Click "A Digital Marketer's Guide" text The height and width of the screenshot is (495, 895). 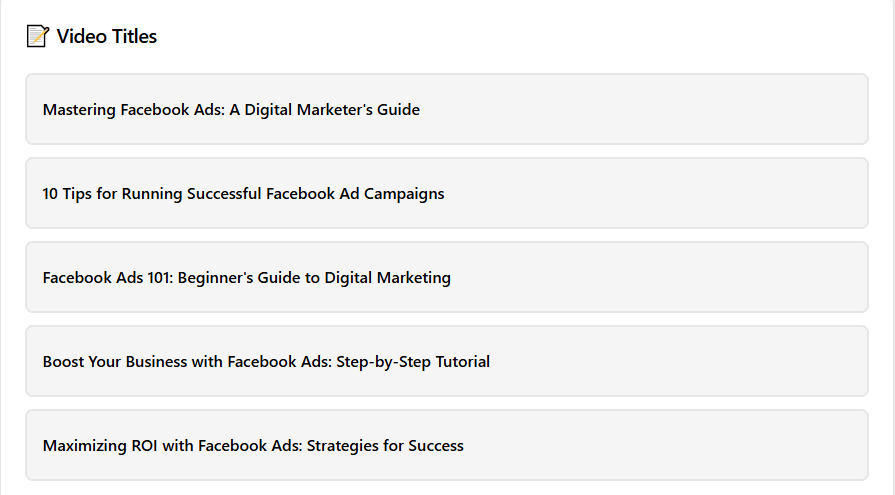324,110
